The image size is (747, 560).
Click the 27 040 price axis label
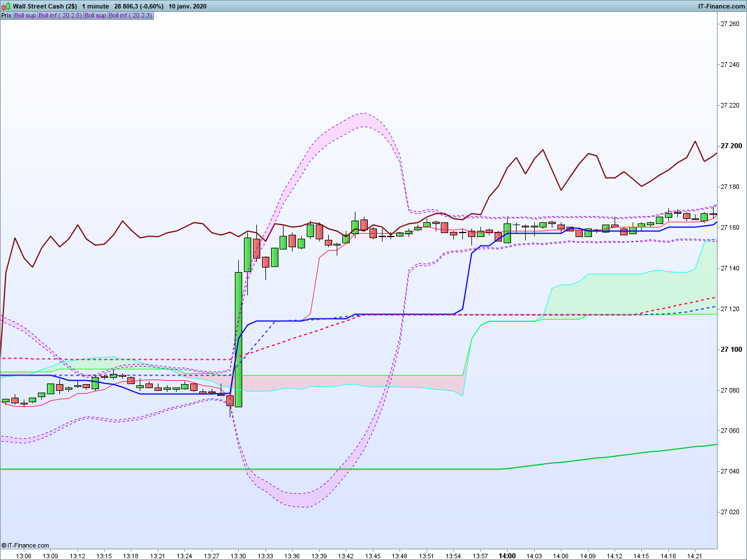tap(729, 471)
